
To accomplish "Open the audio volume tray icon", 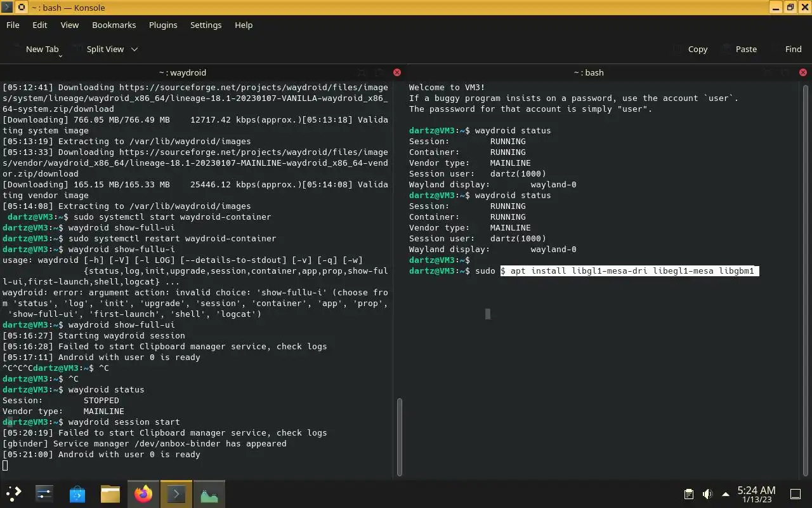I will click(x=707, y=494).
